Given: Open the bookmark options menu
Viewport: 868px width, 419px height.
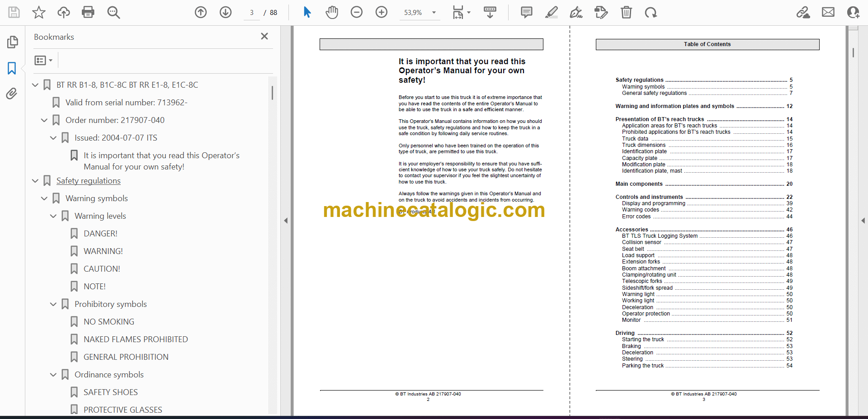Looking at the screenshot, I should coord(43,60).
